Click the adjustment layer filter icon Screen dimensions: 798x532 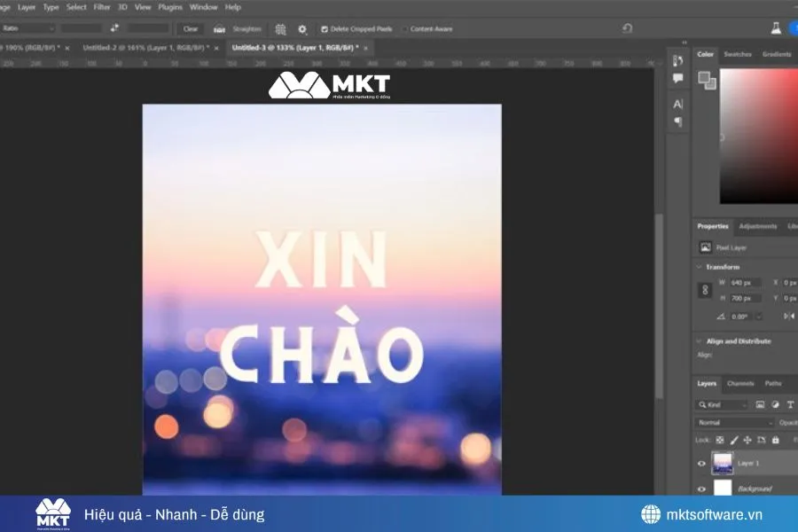776,405
